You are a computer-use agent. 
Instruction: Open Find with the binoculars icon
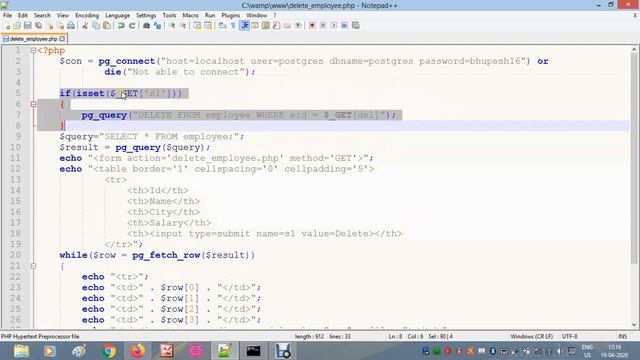coord(146,26)
